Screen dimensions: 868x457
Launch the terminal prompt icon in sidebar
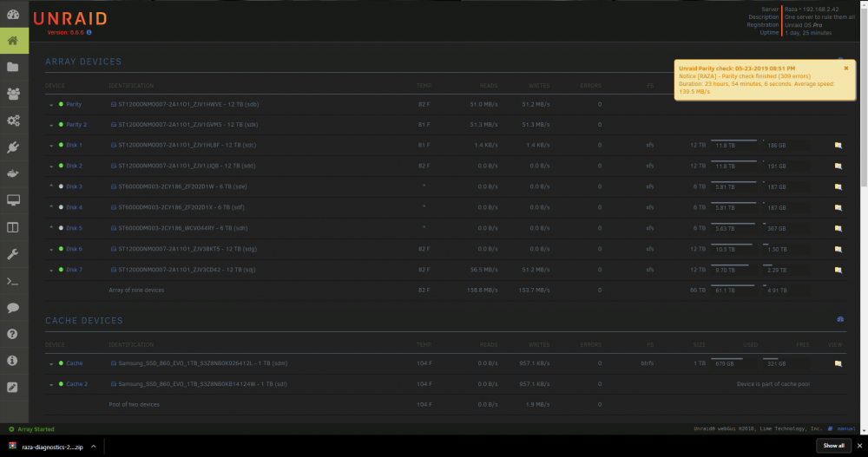(x=13, y=281)
